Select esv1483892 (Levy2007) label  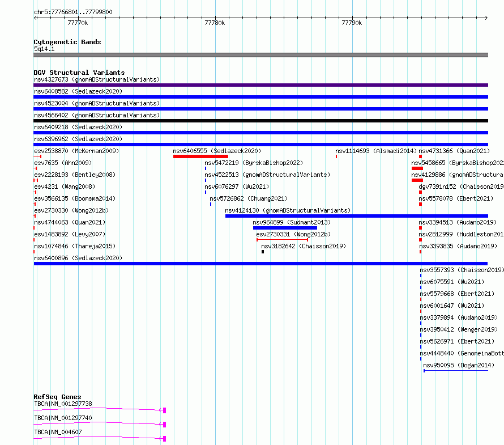tap(70, 234)
